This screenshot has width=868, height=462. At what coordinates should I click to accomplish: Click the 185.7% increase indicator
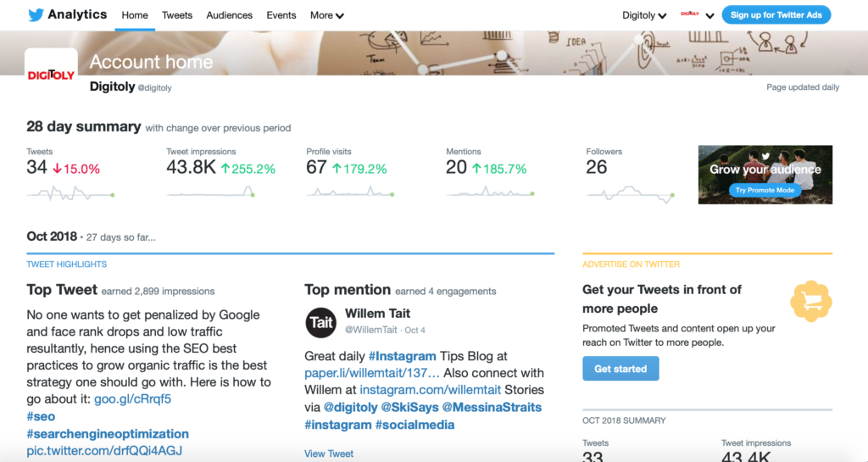coord(499,170)
